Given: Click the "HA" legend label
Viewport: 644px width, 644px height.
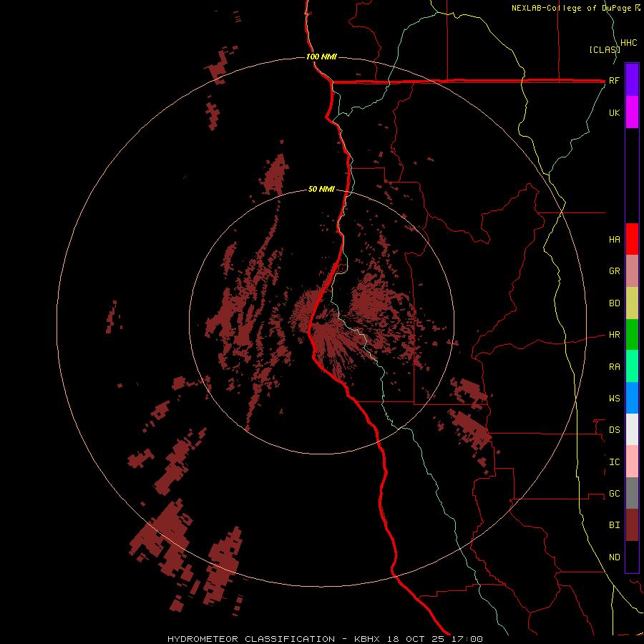Looking at the screenshot, I should point(615,240).
